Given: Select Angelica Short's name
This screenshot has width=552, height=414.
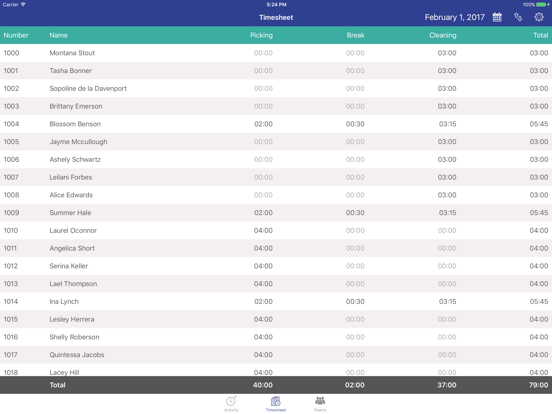Looking at the screenshot, I should (72, 248).
